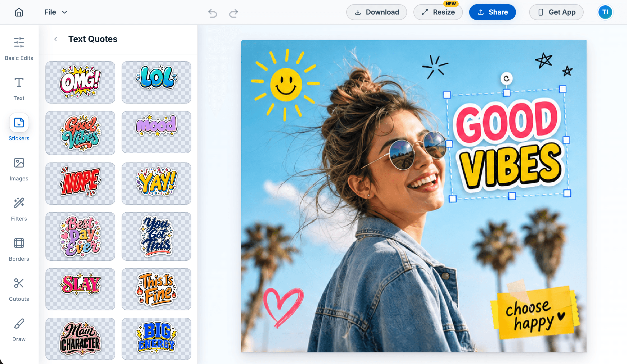Add the Good Vibes script sticker

(80, 133)
